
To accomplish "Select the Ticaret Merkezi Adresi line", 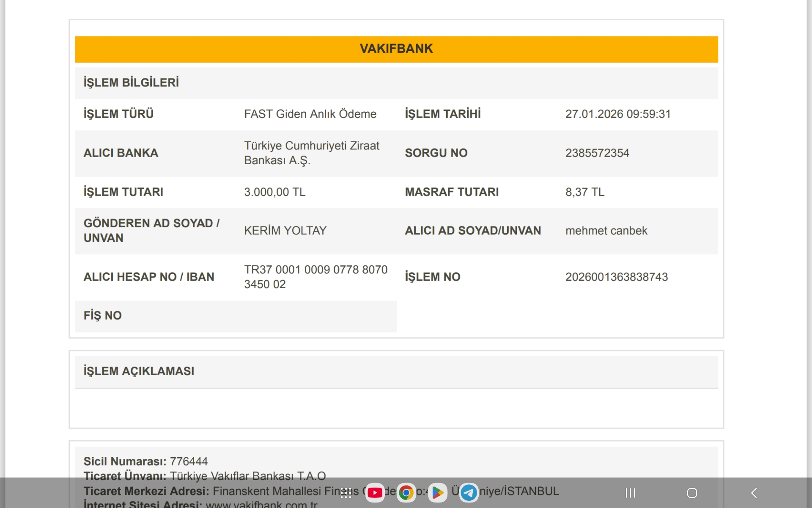I will point(321,491).
